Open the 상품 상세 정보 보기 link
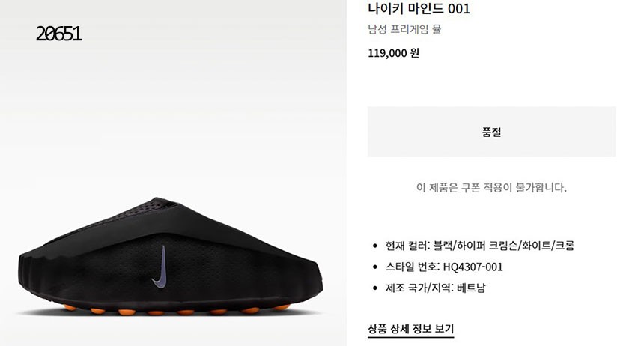The image size is (644, 346). [410, 329]
